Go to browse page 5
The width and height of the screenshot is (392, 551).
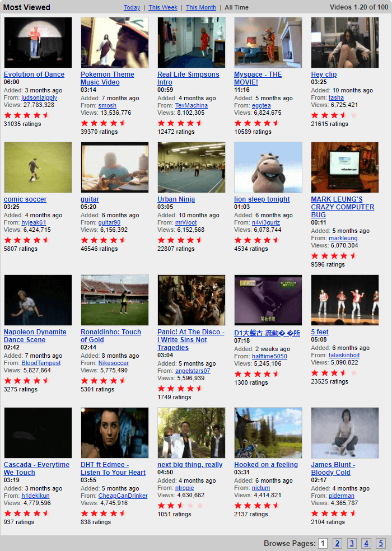point(380,543)
